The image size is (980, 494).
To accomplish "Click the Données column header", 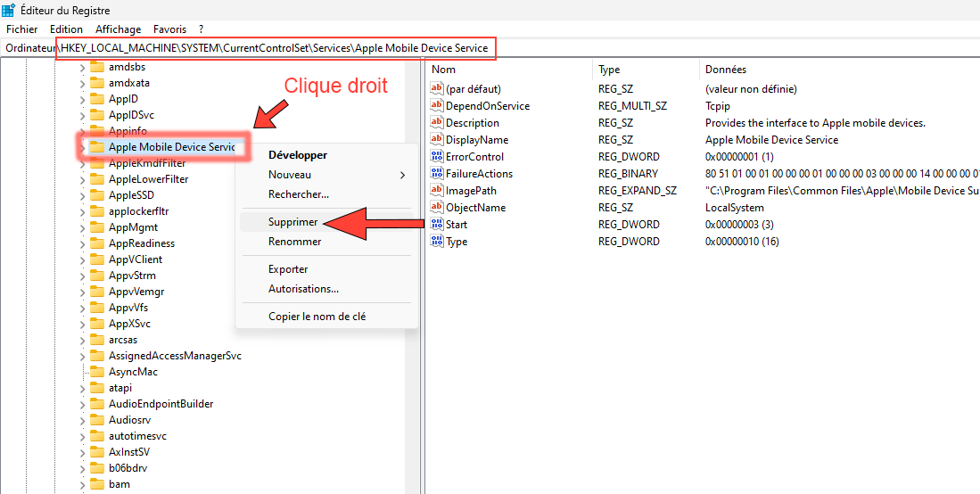I will point(725,70).
